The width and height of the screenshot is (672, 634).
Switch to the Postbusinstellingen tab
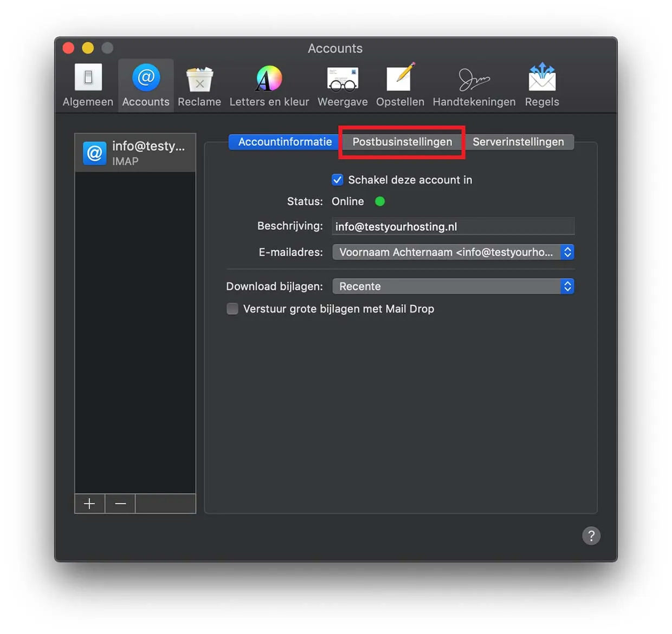coord(402,142)
